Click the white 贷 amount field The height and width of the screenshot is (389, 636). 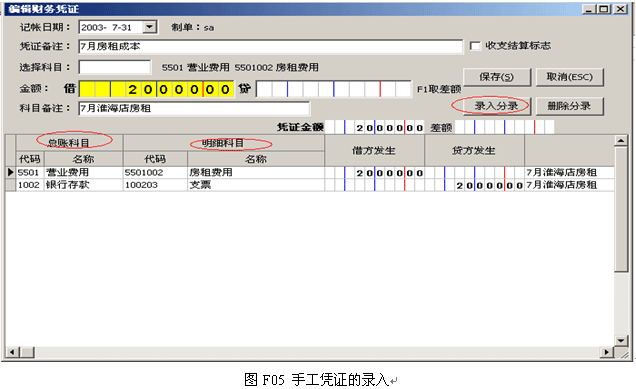[x=333, y=89]
